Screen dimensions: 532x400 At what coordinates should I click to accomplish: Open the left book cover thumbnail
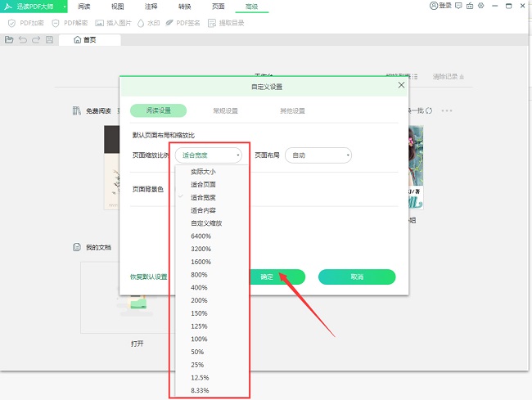[111, 168]
